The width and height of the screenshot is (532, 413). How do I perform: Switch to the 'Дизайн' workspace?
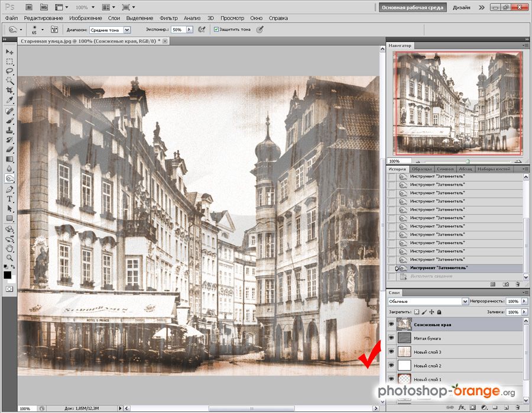462,8
